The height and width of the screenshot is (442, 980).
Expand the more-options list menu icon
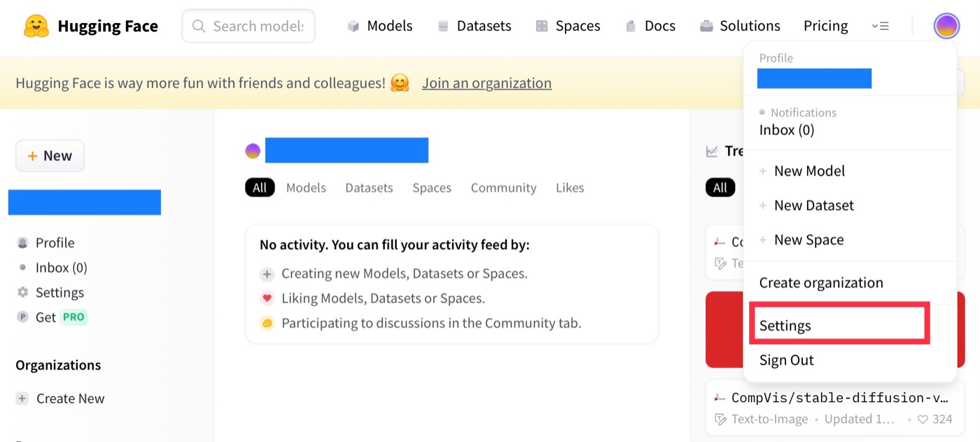[x=881, y=27]
